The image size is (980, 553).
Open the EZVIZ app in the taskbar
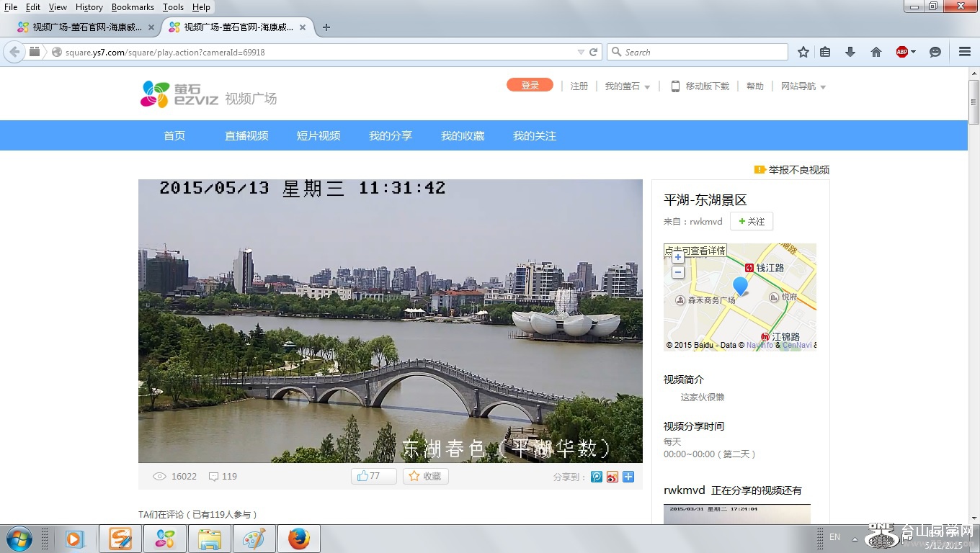(x=165, y=539)
